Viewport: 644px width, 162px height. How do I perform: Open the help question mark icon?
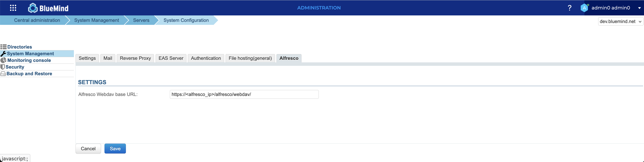[569, 8]
